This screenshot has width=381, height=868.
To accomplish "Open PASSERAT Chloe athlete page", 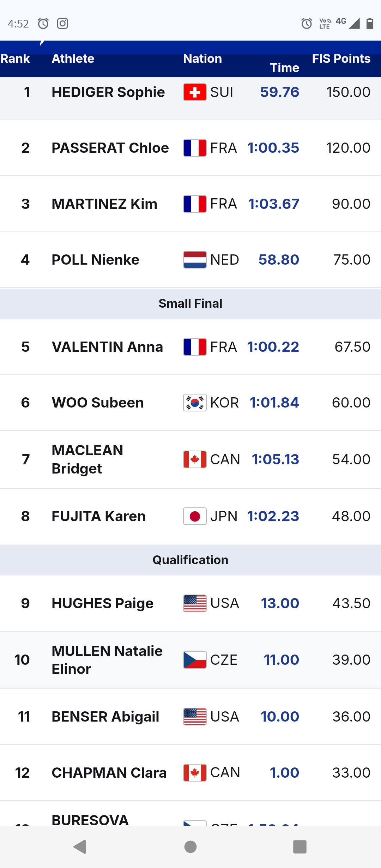I will point(110,148).
